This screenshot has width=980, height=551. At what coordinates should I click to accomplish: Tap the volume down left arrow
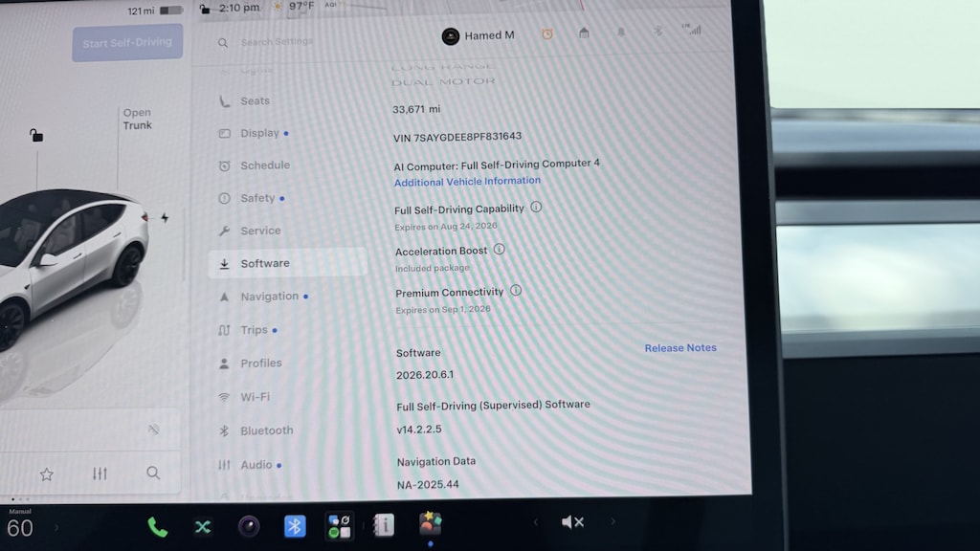pos(536,522)
